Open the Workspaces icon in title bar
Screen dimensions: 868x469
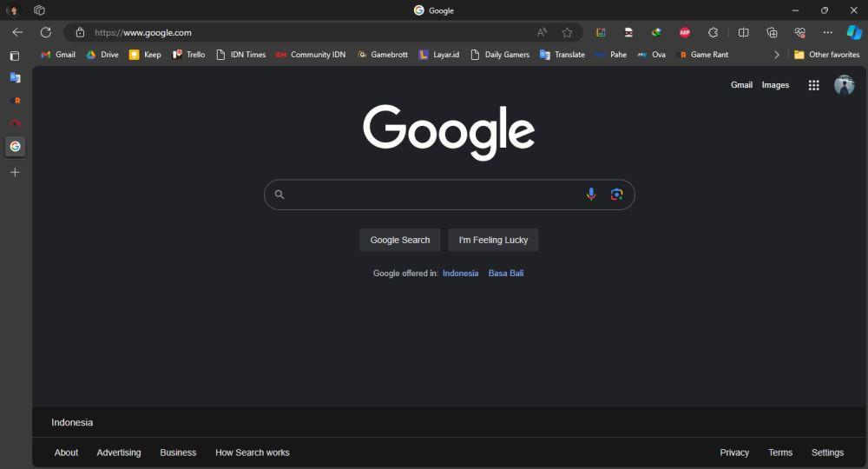coord(39,10)
